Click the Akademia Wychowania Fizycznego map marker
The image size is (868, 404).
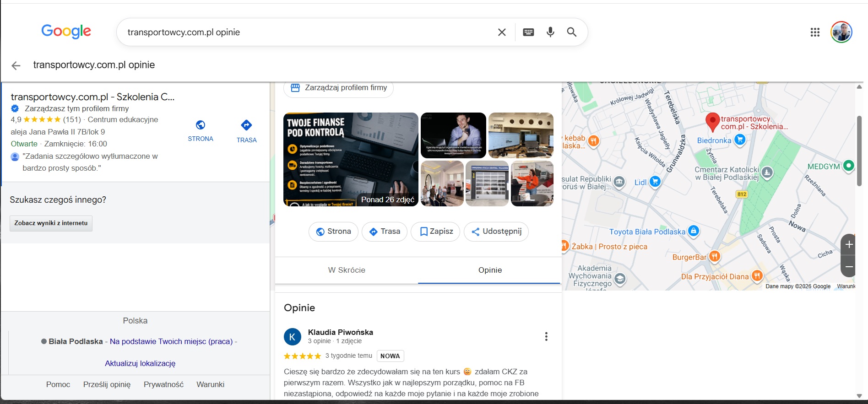point(620,278)
